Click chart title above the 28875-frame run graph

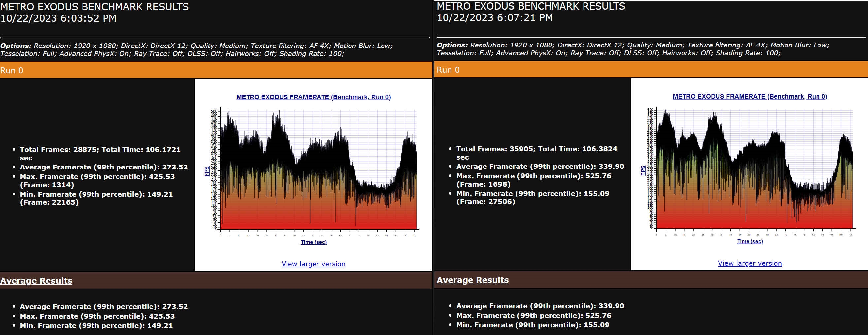[x=313, y=97]
